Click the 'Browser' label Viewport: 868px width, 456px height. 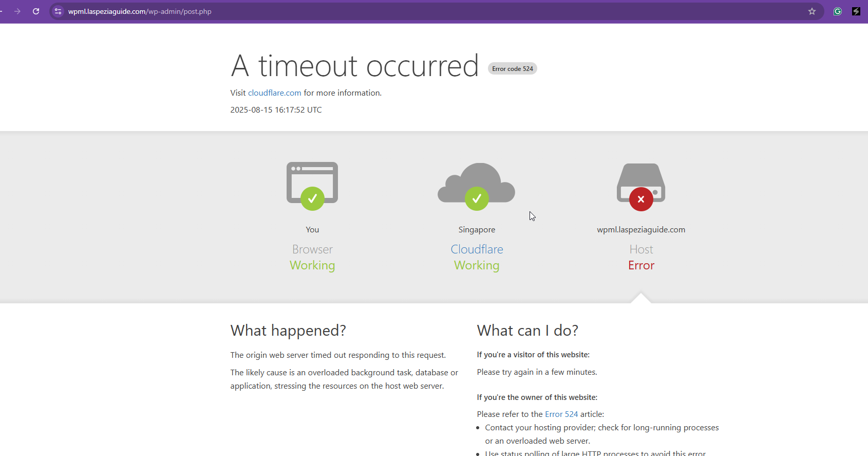[312, 249]
